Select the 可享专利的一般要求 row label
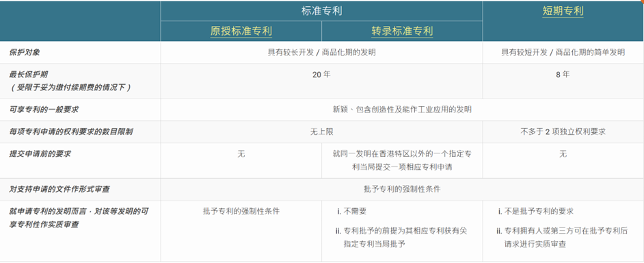 pos(44,110)
